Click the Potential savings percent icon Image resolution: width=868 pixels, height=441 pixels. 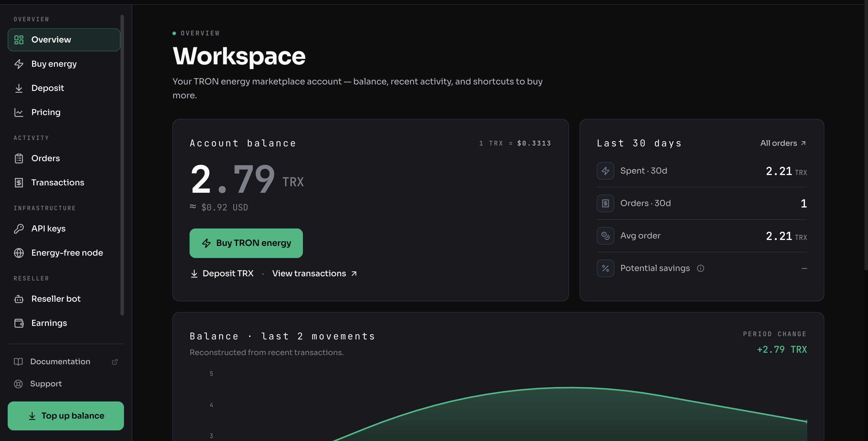(605, 268)
